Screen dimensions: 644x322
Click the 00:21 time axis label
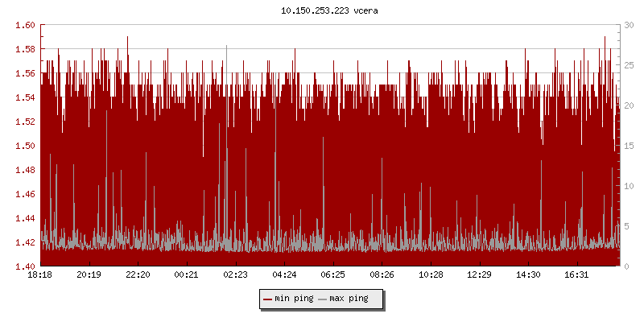[187, 275]
